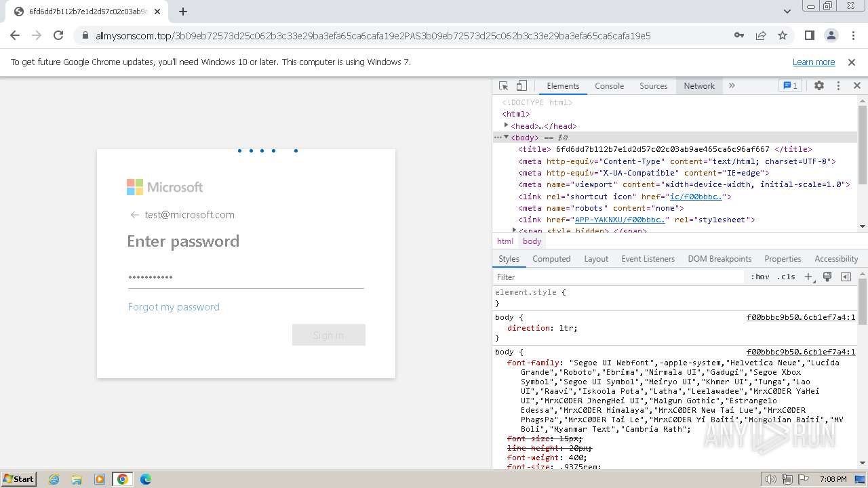The image size is (868, 488).
Task: Activate inspect element picker tool
Action: click(504, 85)
